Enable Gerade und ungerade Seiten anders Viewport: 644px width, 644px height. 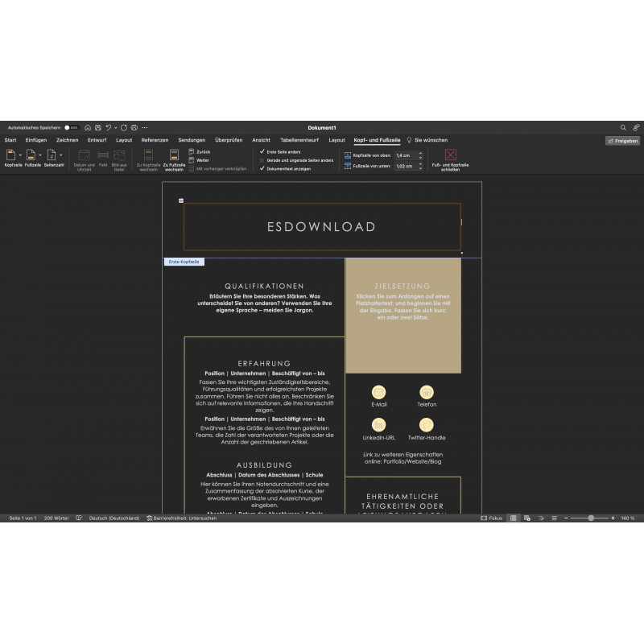pos(262,160)
